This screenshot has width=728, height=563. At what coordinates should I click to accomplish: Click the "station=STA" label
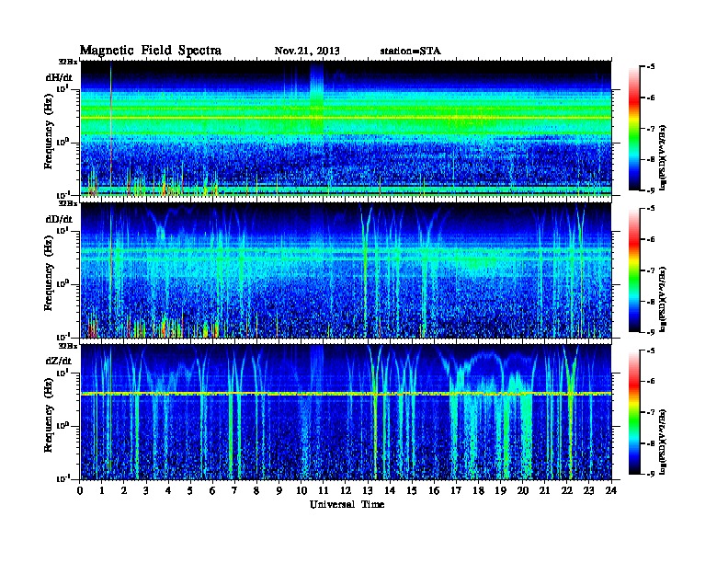(x=410, y=52)
